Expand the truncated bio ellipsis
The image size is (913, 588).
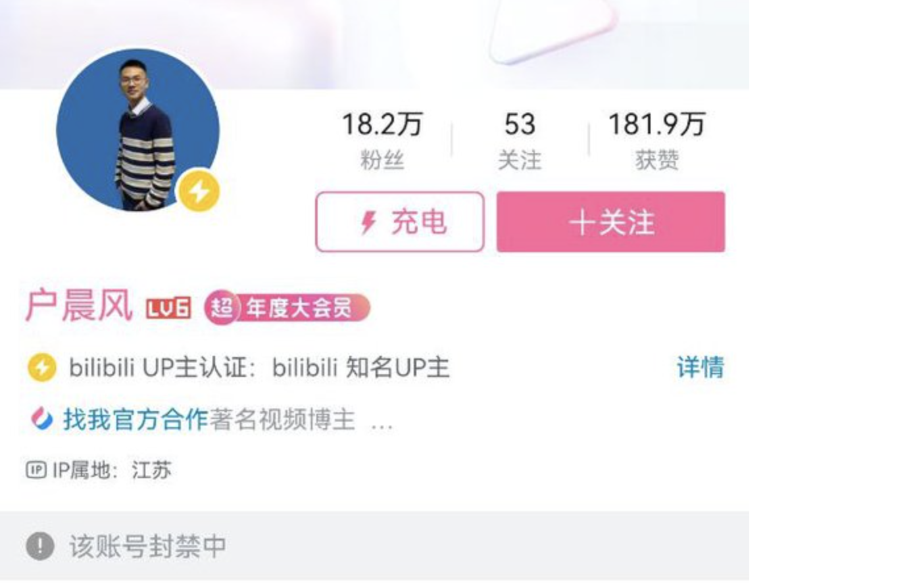pyautogui.click(x=382, y=424)
